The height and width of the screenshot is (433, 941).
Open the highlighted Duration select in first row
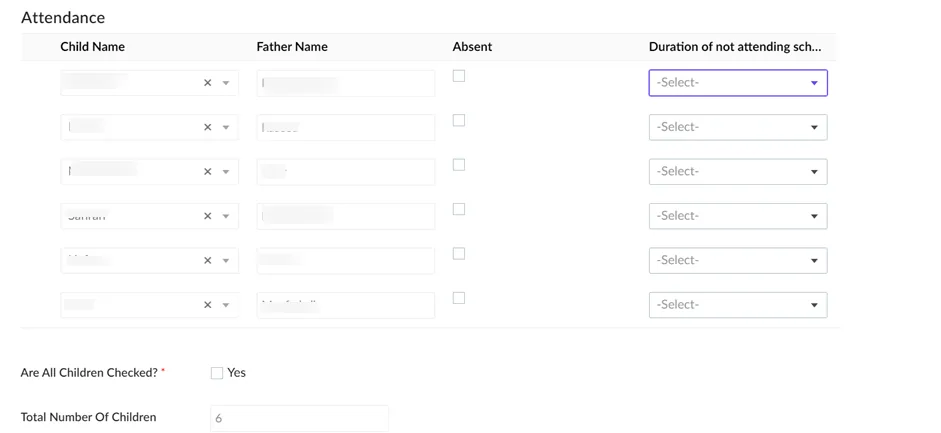click(x=738, y=83)
